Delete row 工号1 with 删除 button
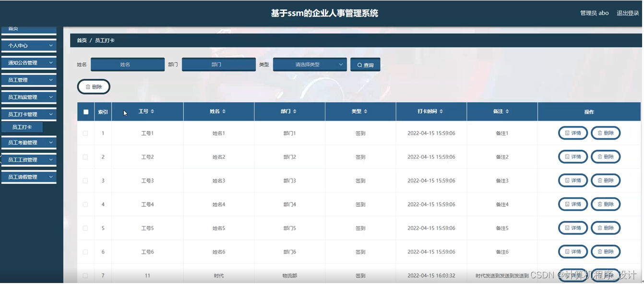The width and height of the screenshot is (644, 284). pos(606,133)
